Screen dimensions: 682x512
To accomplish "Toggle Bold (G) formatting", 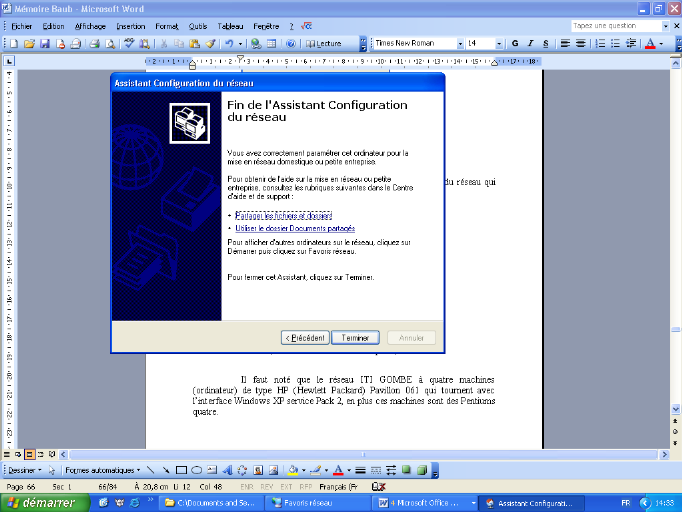I will click(x=515, y=44).
